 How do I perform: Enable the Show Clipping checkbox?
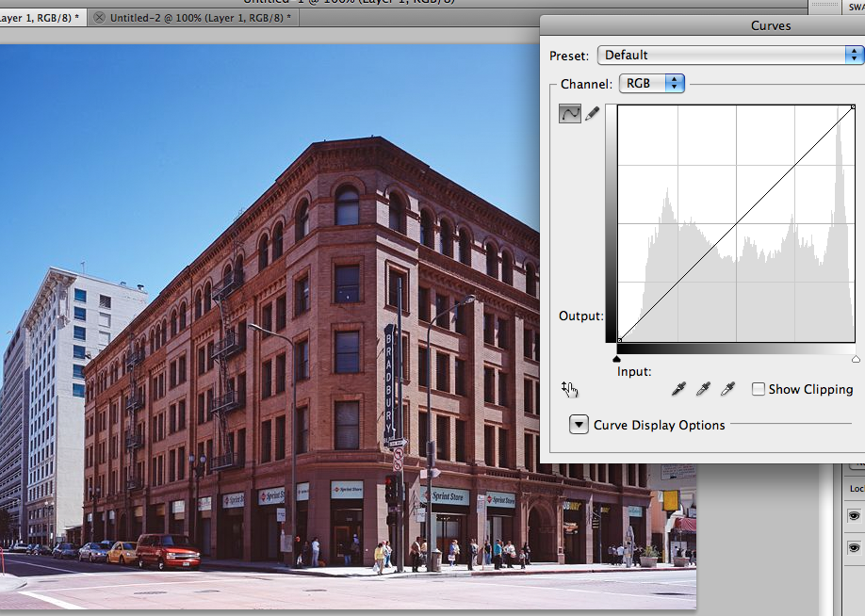758,389
